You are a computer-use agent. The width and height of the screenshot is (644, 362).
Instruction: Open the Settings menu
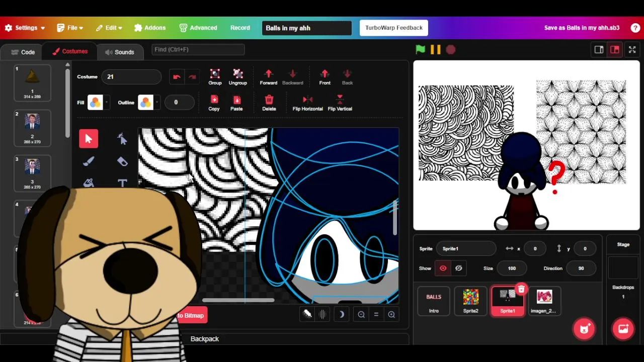point(25,28)
